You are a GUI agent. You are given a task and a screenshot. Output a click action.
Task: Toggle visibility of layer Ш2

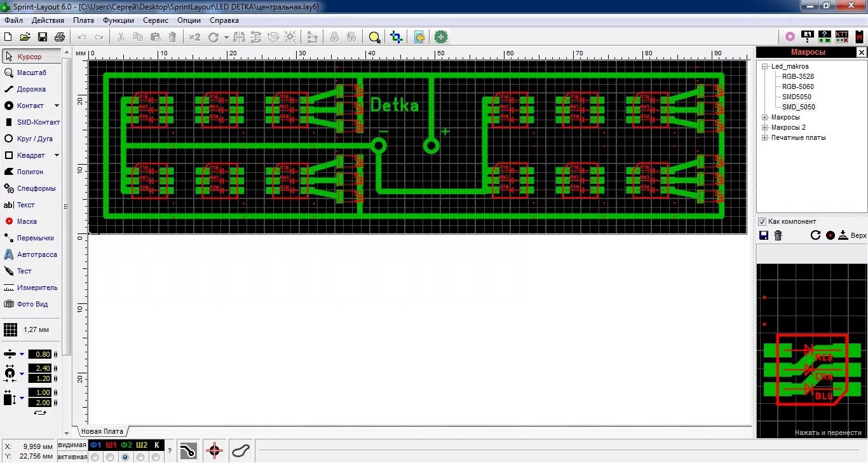(x=142, y=445)
